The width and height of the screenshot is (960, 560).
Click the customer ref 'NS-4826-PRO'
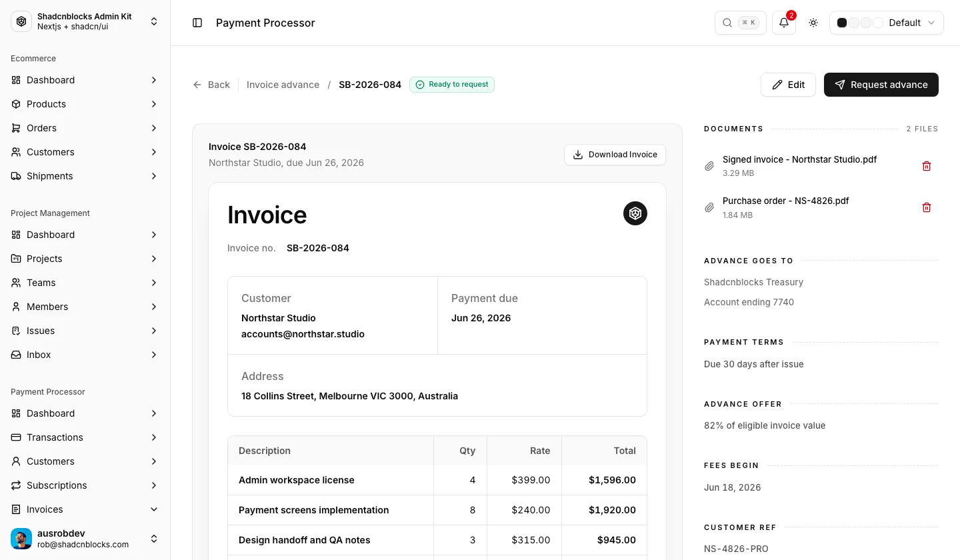click(x=736, y=549)
